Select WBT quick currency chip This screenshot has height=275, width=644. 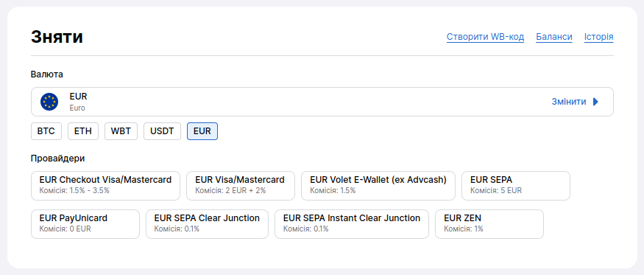coord(121,131)
